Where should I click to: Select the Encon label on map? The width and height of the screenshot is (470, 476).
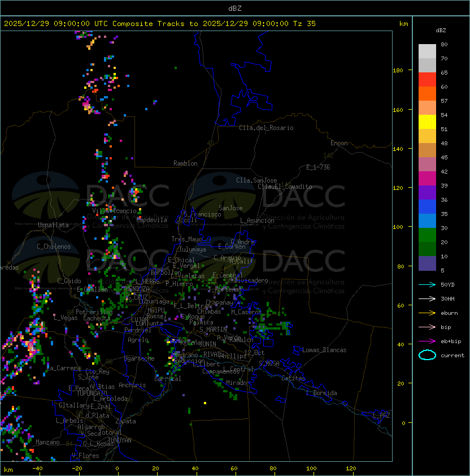pyautogui.click(x=339, y=143)
